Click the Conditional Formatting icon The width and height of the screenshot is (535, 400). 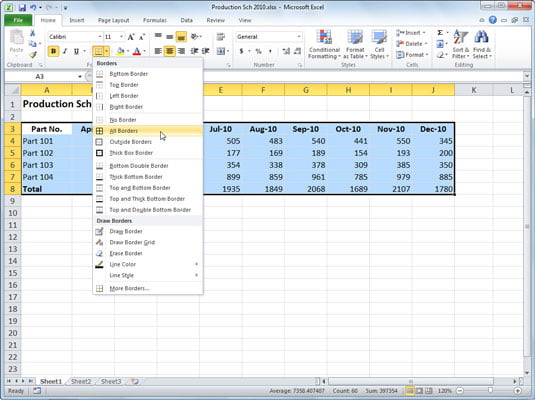click(x=324, y=37)
